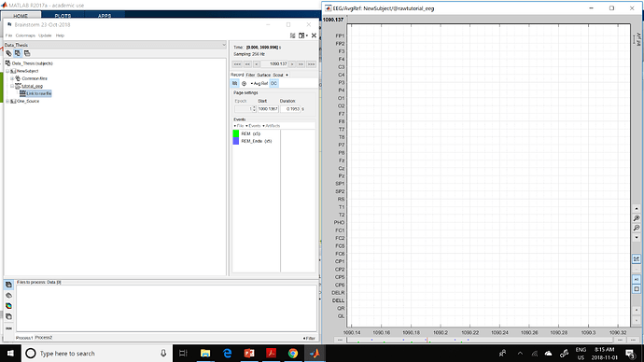
Task: Open the Avg Ref montage dropdown
Action: (x=259, y=83)
